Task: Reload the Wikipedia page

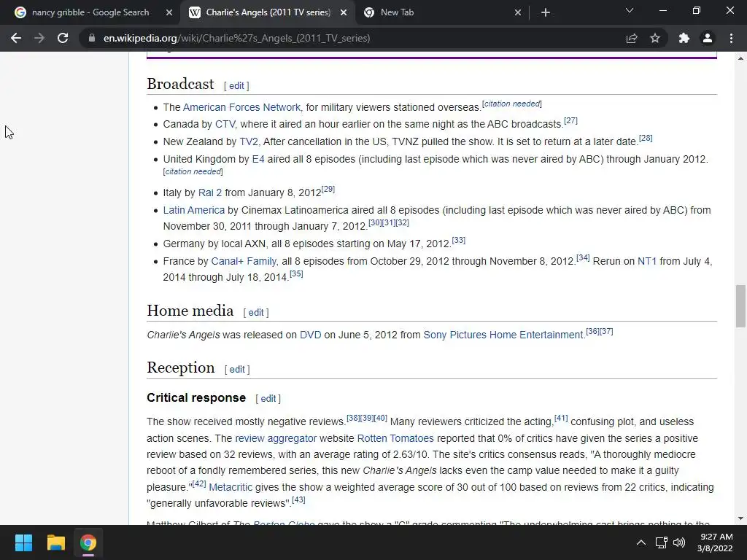Action: (x=63, y=38)
